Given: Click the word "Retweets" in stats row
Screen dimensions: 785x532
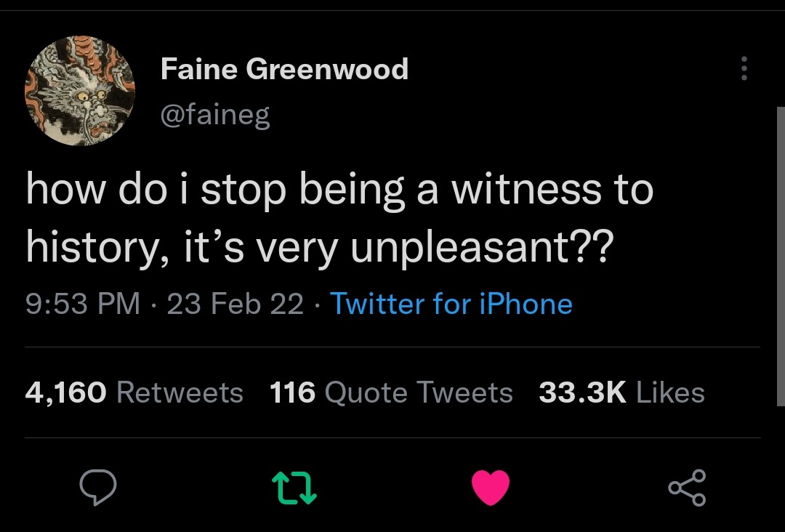Looking at the screenshot, I should tap(180, 393).
